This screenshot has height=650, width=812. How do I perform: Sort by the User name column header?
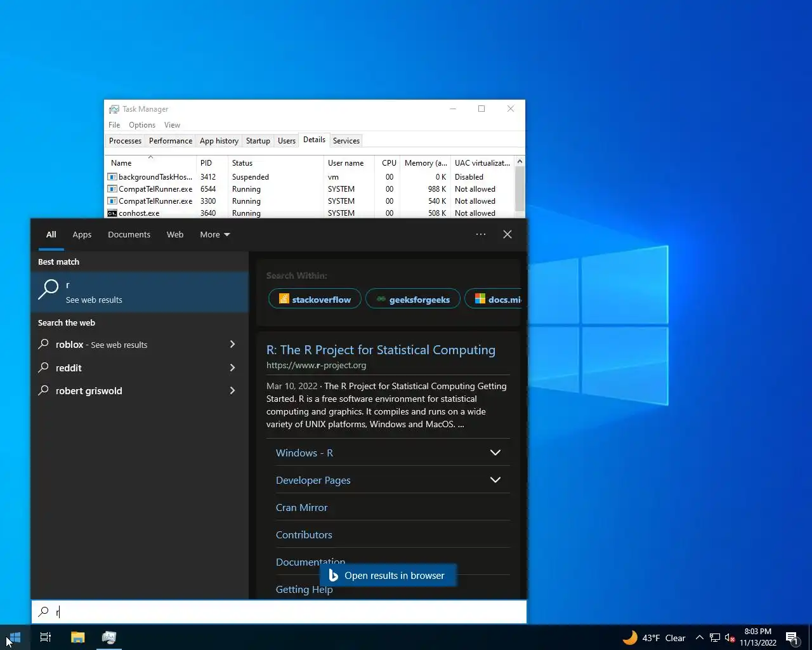coord(349,163)
